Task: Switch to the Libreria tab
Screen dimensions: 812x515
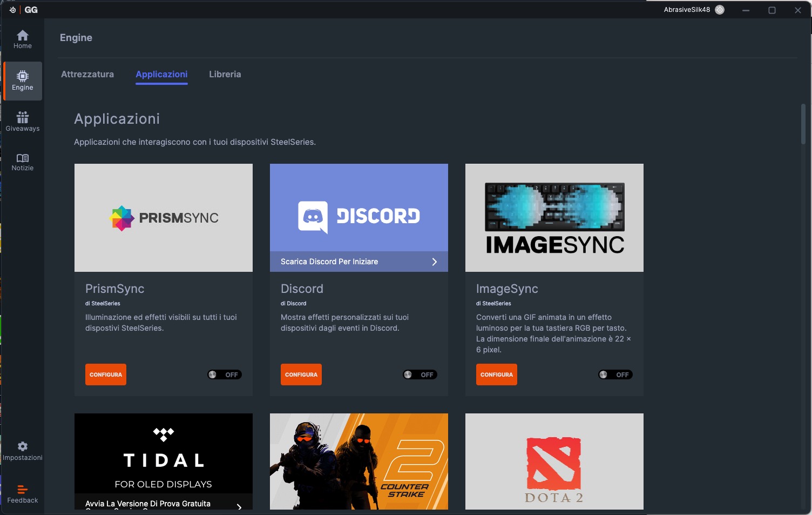Action: 225,74
